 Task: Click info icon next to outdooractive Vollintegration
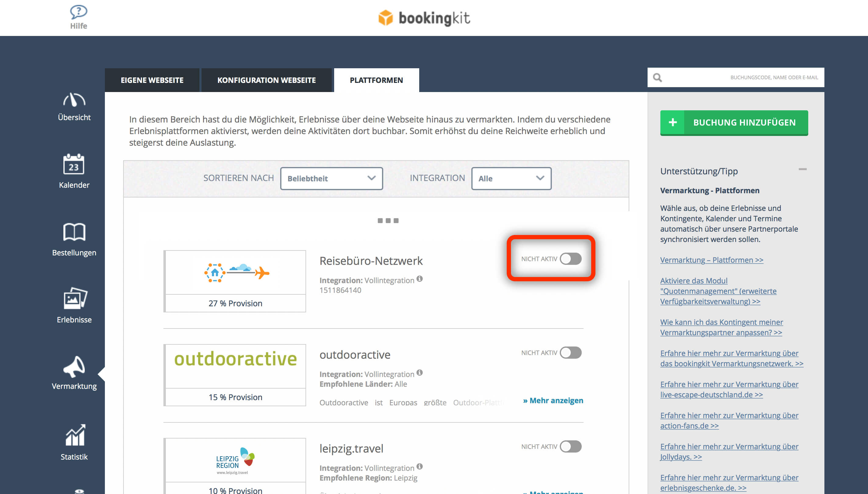tap(420, 372)
